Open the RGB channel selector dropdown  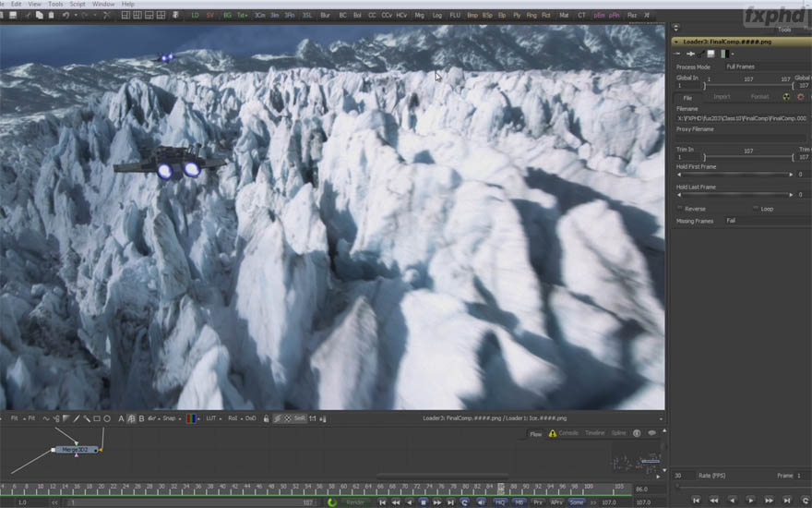[192, 418]
